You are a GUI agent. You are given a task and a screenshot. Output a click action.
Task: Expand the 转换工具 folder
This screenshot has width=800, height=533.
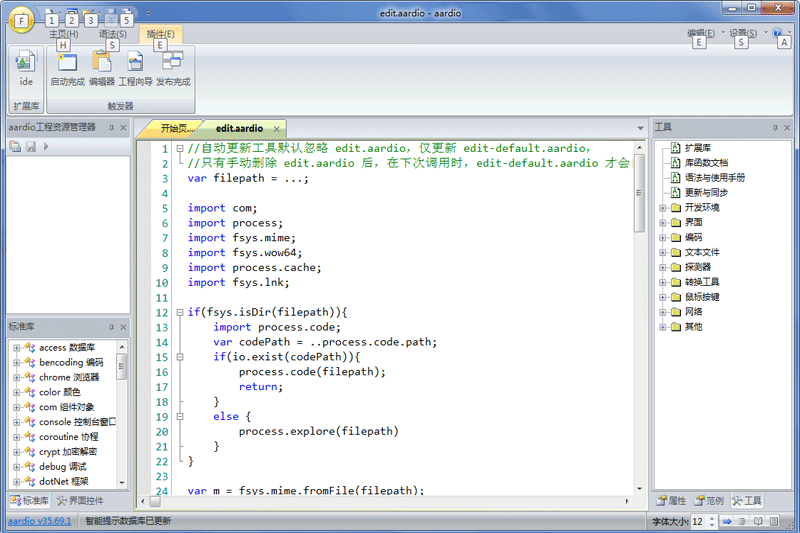(662, 282)
